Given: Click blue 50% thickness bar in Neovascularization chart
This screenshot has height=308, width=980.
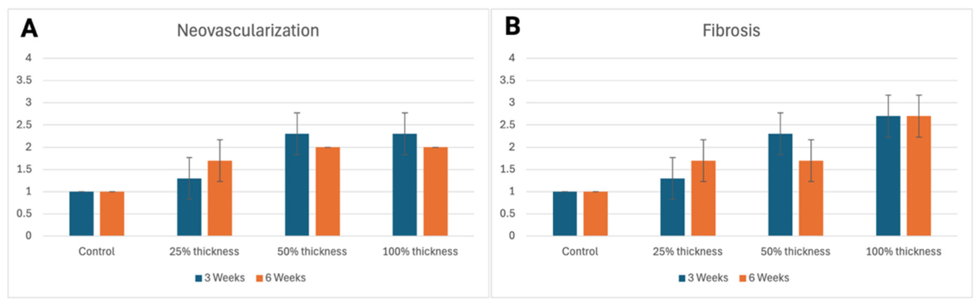Looking at the screenshot, I should [297, 185].
